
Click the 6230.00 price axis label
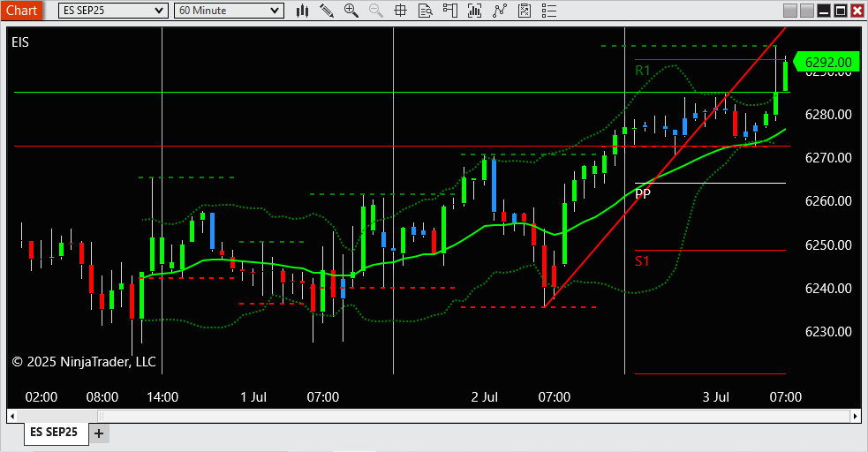pos(828,331)
